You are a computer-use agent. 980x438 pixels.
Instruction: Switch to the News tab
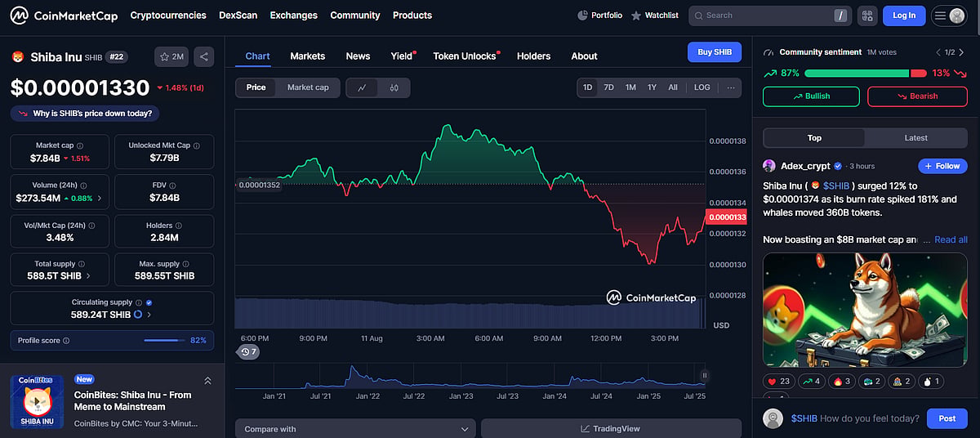click(x=358, y=56)
